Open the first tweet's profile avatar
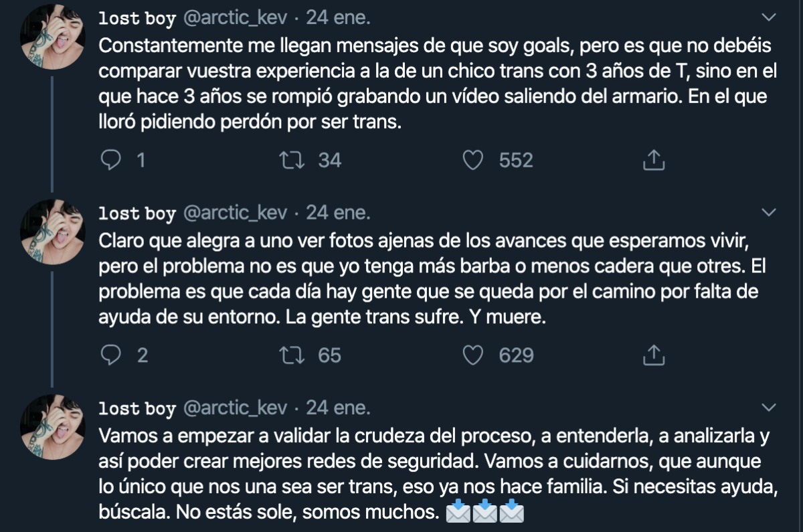Image resolution: width=803 pixels, height=532 pixels. coord(54,39)
